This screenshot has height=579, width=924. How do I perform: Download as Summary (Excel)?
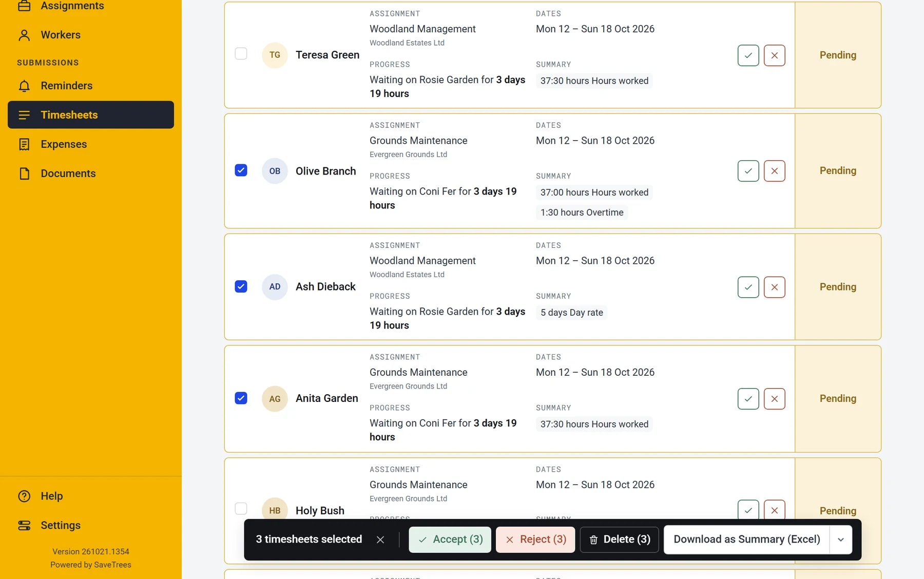[747, 539]
